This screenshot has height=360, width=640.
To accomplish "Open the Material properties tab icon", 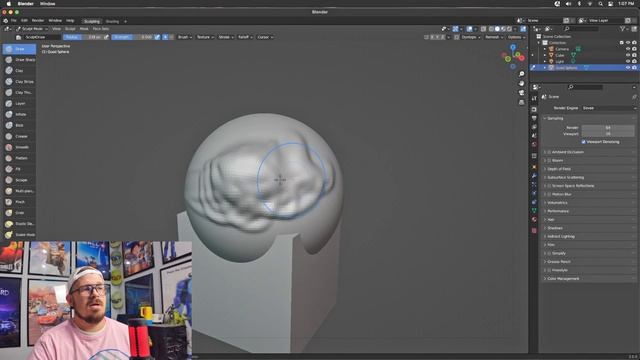I will pyautogui.click(x=534, y=220).
